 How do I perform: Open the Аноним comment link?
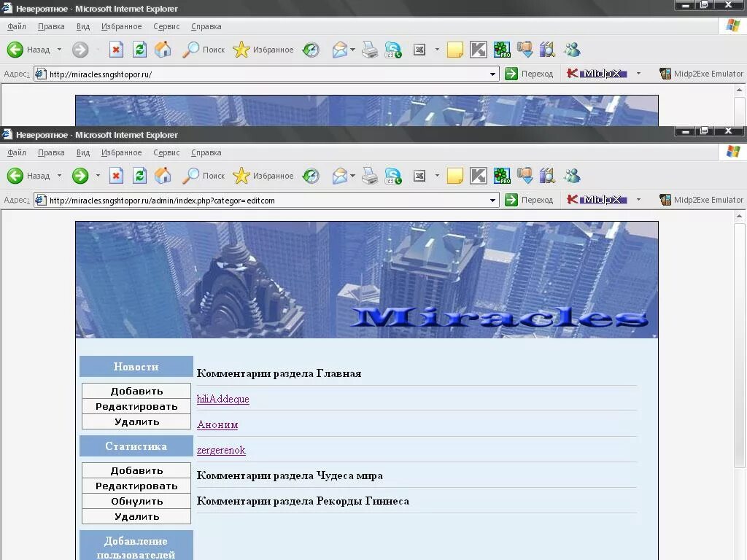(217, 424)
